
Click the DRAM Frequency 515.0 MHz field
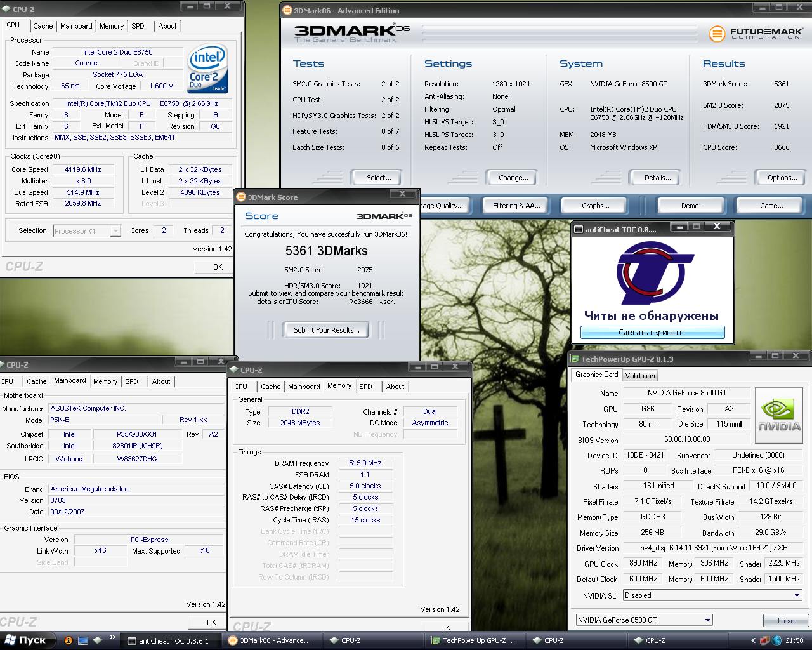click(366, 463)
